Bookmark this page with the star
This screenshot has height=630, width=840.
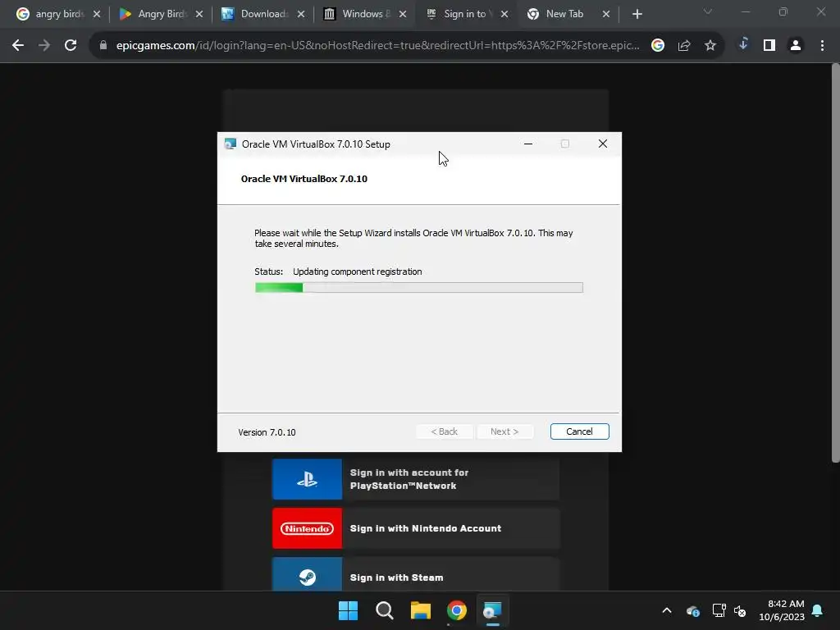point(710,46)
